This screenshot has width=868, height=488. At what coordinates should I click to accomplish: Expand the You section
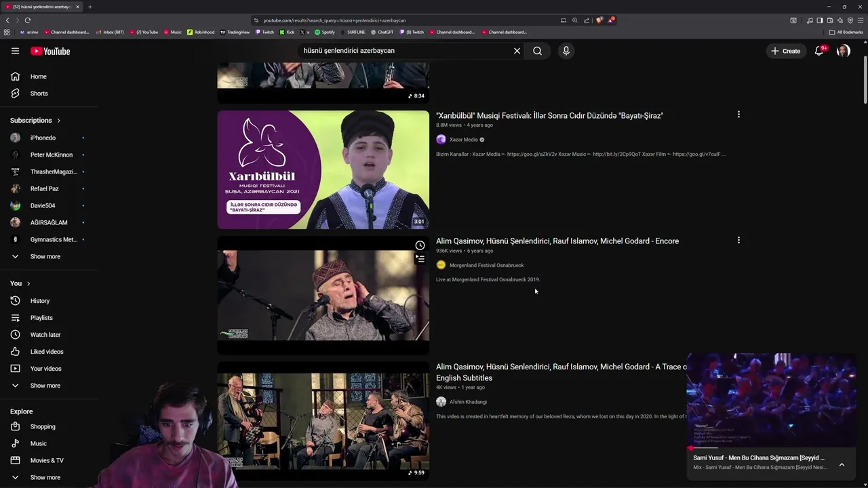pyautogui.click(x=20, y=283)
